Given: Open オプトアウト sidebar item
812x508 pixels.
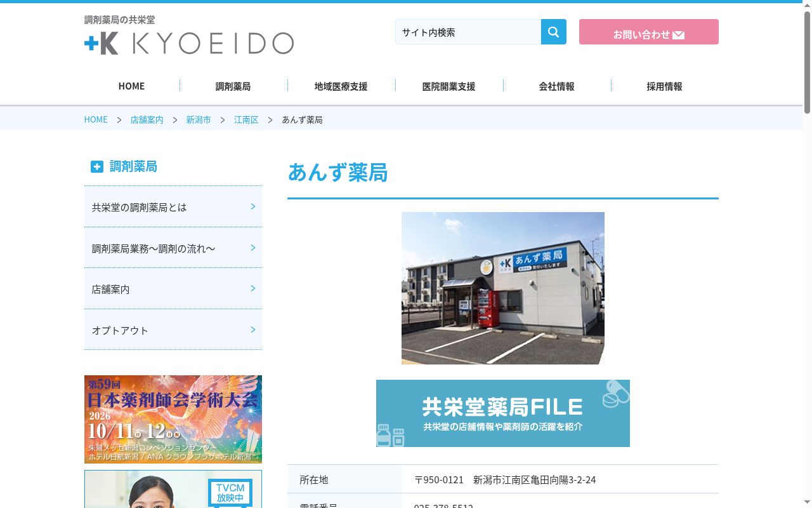Looking at the screenshot, I should pos(173,330).
